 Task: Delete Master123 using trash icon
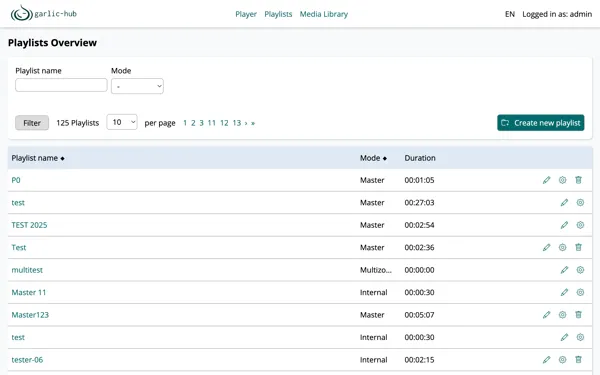pyautogui.click(x=579, y=315)
